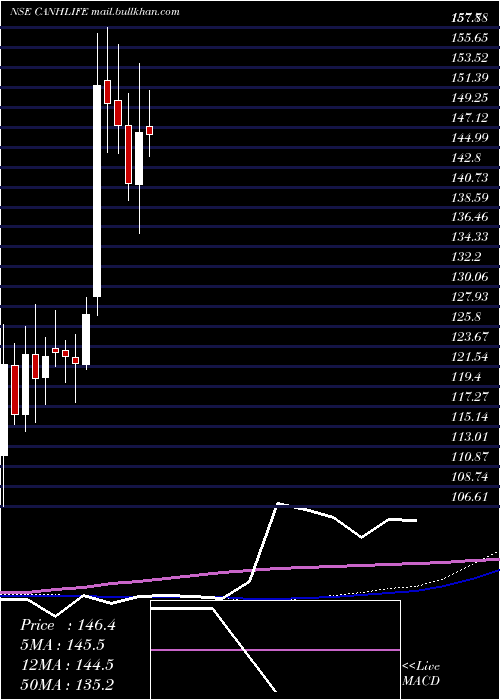Click the 132.2 price axis label

[466, 257]
